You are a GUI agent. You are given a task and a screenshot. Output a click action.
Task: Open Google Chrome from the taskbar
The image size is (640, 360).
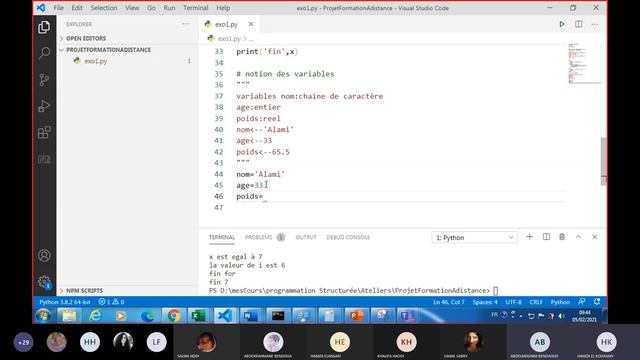coord(174,316)
